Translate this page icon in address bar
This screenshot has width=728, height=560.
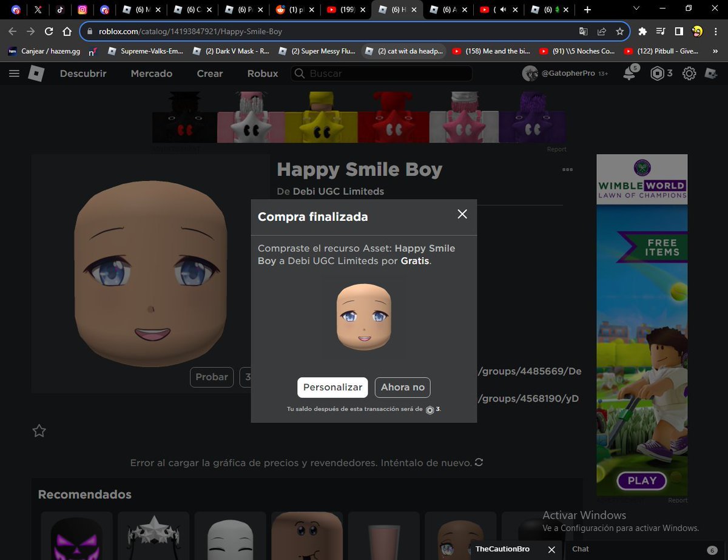click(x=583, y=32)
